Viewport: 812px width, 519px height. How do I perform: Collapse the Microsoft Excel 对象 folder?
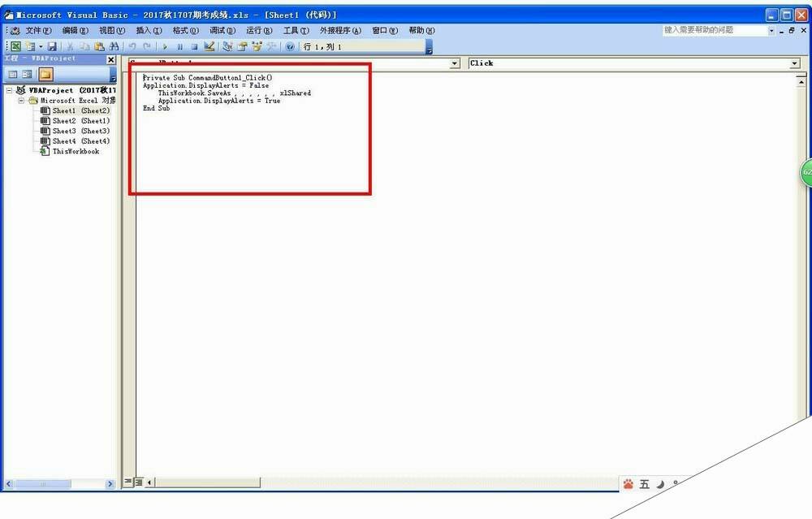[x=21, y=101]
